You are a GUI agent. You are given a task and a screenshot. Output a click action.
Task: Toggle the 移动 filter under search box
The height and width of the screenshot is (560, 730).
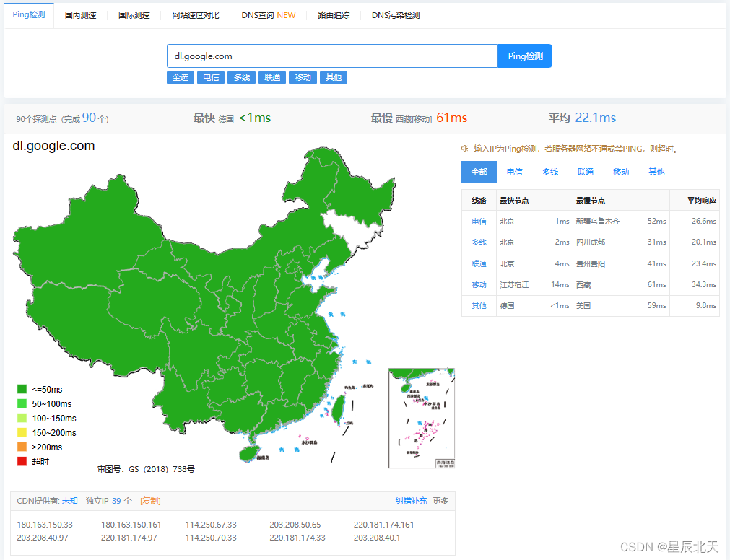303,77
